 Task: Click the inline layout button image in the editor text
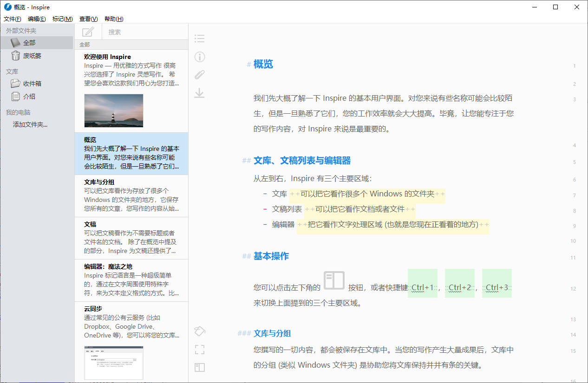point(334,280)
